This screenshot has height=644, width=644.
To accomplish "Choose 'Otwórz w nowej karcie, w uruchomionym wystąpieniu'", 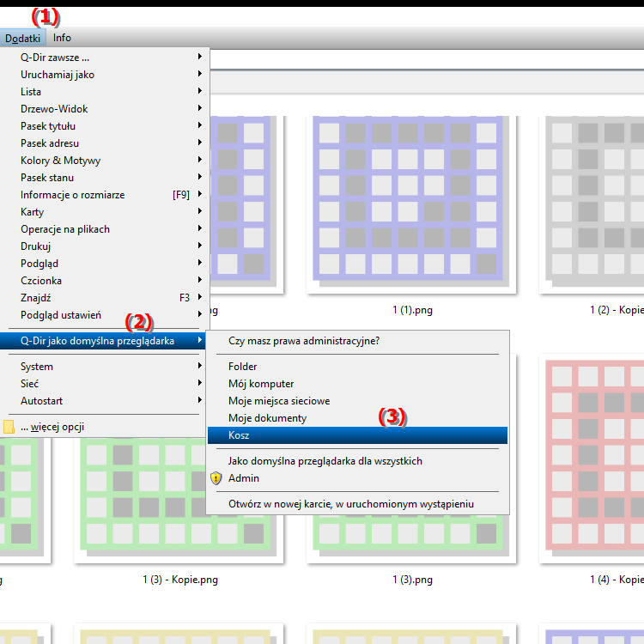I will click(357, 504).
